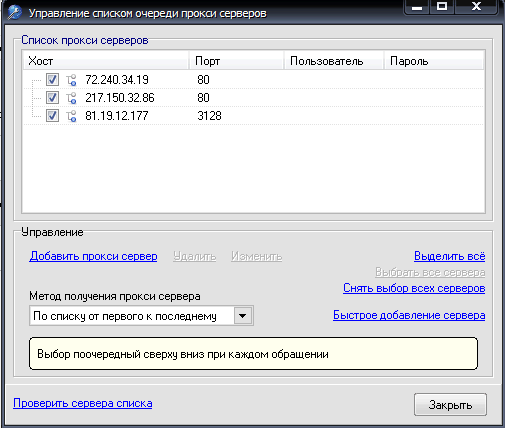Click the Закрыть button
Viewport: 505px width, 428px height.
coord(450,405)
